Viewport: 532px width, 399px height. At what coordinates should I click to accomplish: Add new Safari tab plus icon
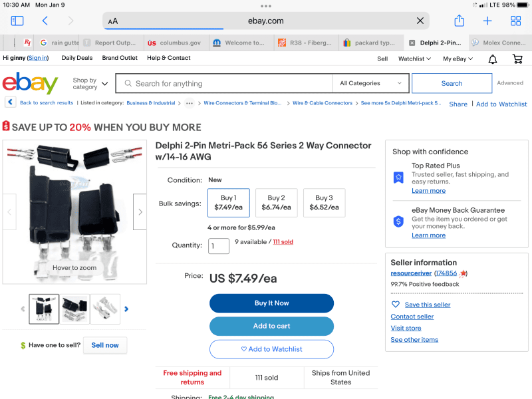tap(487, 21)
